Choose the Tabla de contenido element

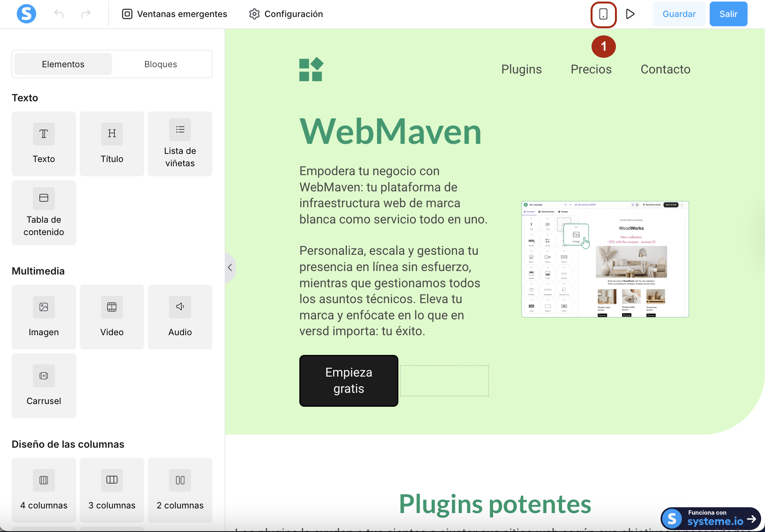click(44, 212)
